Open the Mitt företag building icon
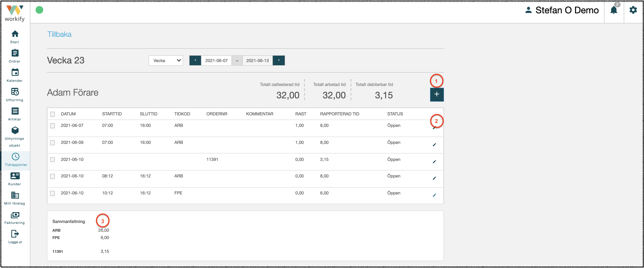644x268 pixels. pyautogui.click(x=15, y=195)
